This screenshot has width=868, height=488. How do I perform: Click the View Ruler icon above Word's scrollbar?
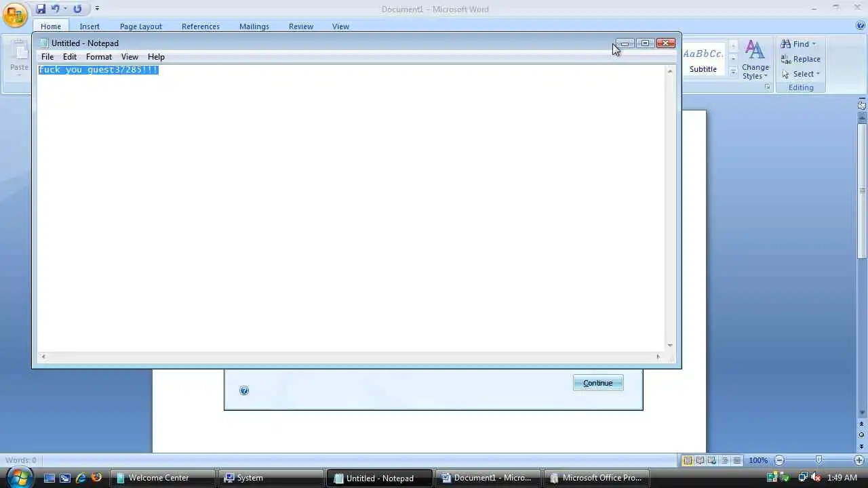click(862, 105)
